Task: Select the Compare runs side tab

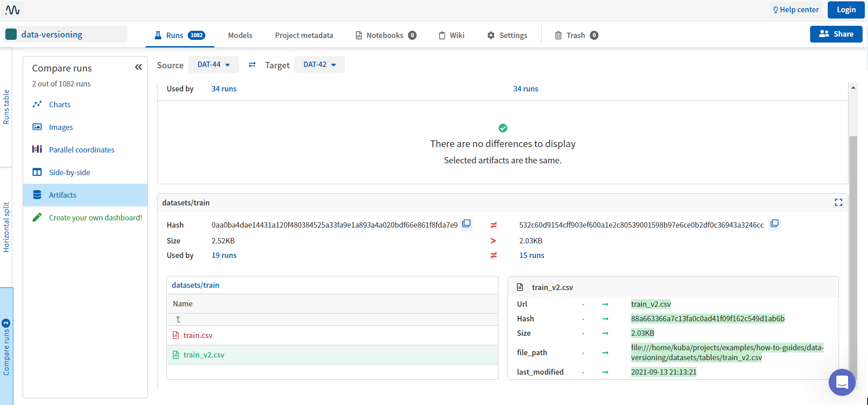Action: [6, 348]
